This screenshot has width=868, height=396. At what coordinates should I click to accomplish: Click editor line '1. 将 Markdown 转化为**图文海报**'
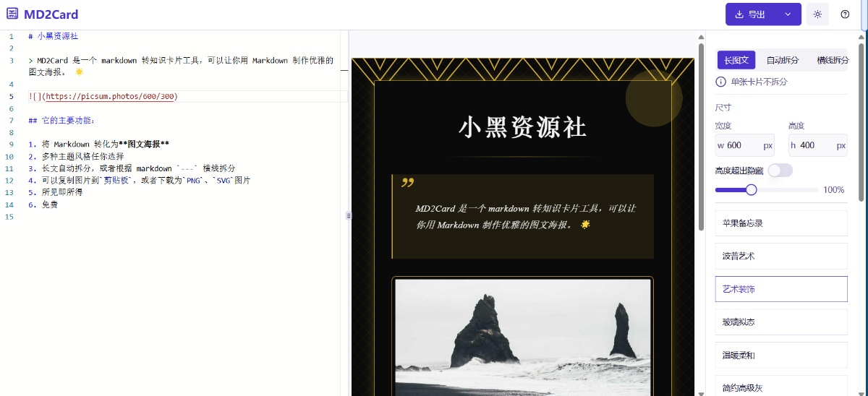[x=99, y=145]
